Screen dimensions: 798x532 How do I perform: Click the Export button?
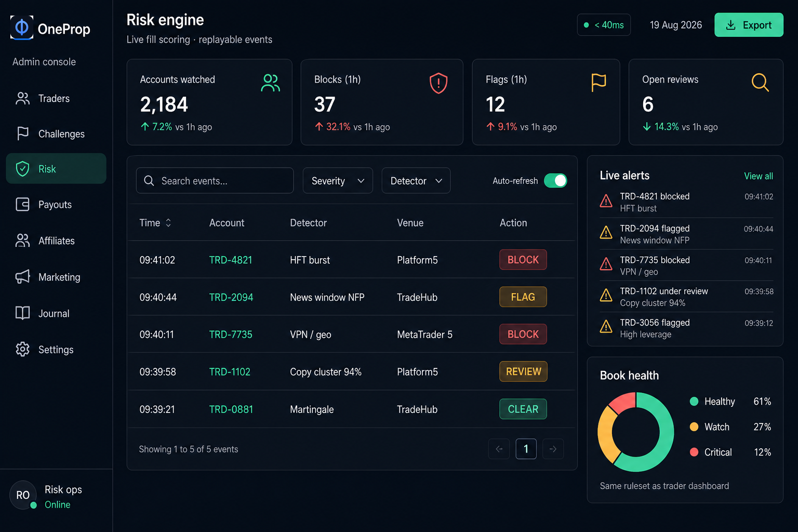pyautogui.click(x=749, y=25)
